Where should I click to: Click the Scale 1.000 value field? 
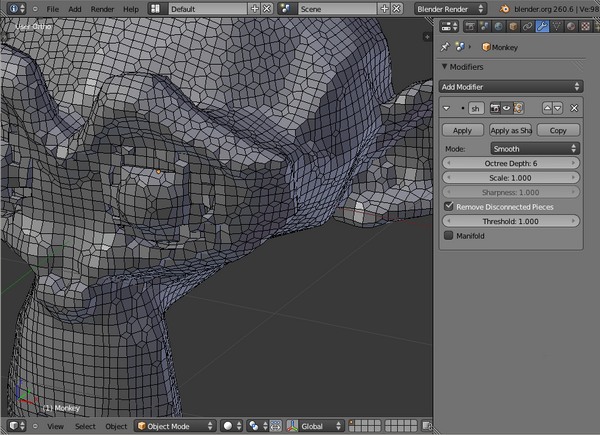510,178
